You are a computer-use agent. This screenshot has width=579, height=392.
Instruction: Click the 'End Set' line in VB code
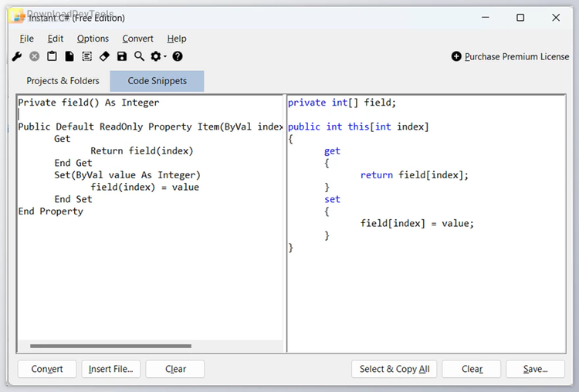point(73,199)
